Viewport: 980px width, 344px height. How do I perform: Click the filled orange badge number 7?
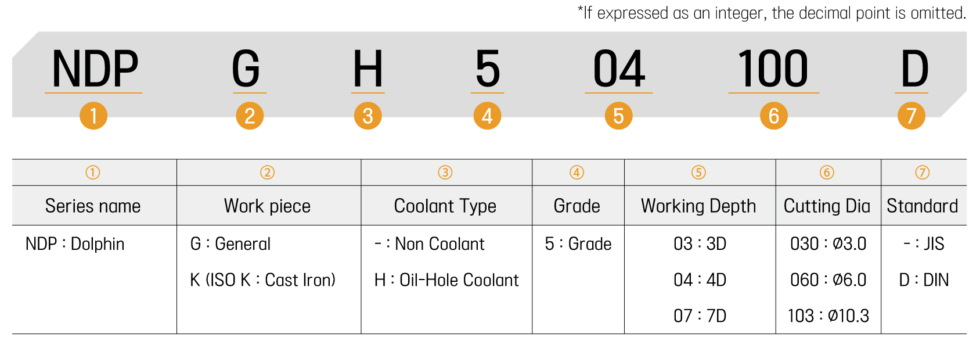911,116
